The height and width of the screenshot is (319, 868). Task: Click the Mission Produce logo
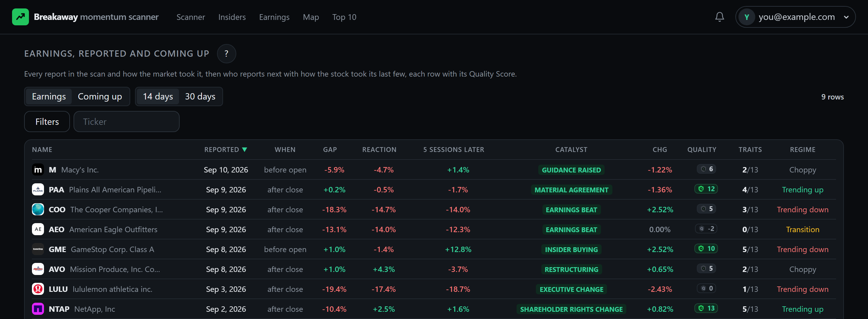click(38, 269)
